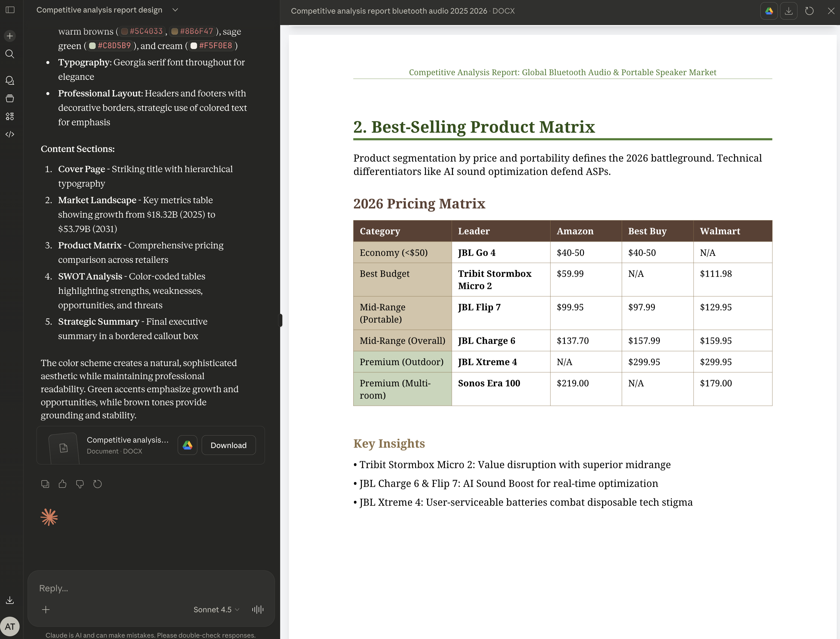Download the DOCX from preview header
The height and width of the screenshot is (639, 840).
(x=788, y=11)
